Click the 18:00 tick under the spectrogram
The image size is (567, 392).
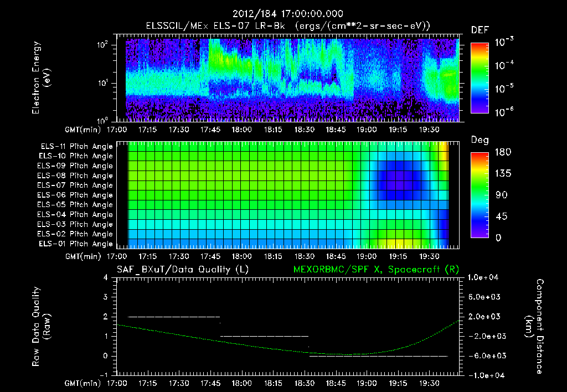point(241,130)
